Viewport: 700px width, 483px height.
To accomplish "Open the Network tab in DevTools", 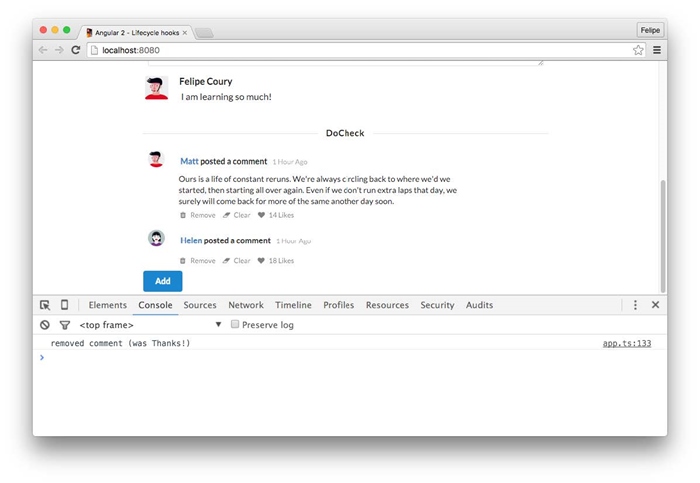I will [x=245, y=305].
